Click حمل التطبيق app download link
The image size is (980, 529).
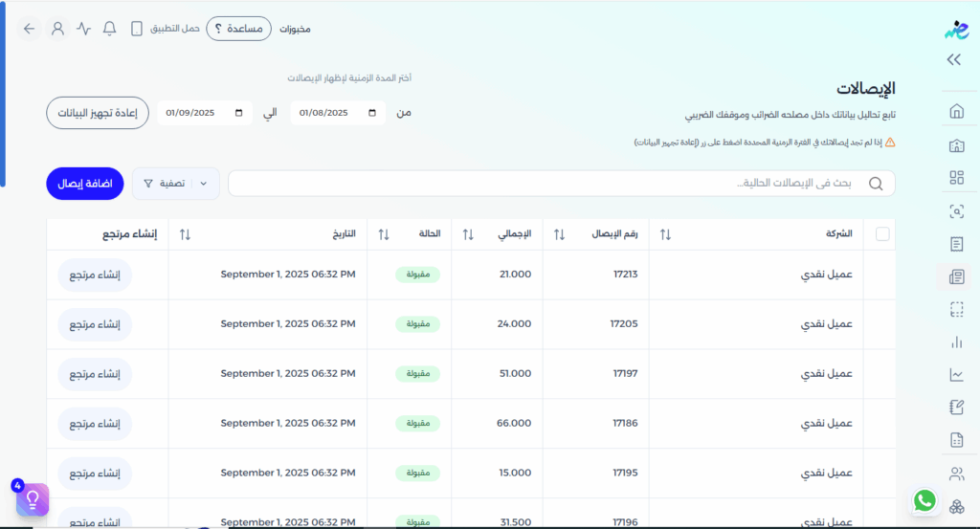[166, 29]
